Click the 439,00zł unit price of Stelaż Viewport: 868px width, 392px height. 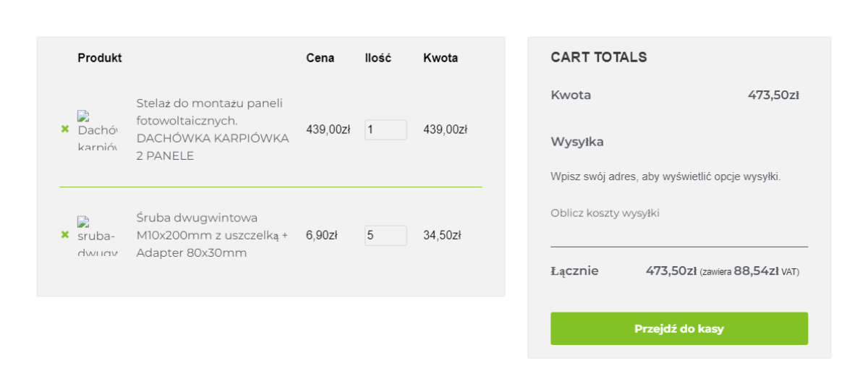coord(328,129)
